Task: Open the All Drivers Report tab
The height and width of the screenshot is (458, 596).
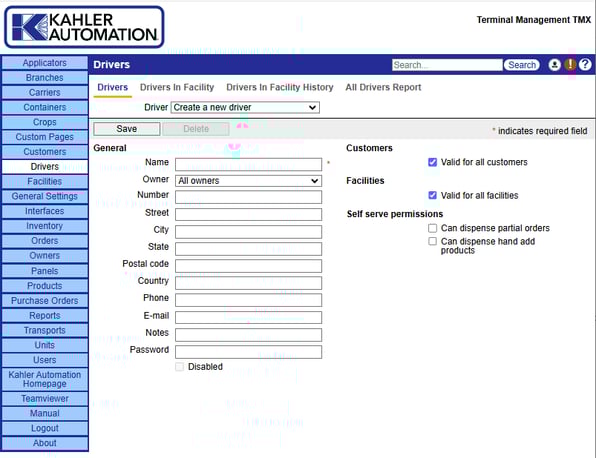Action: [383, 87]
